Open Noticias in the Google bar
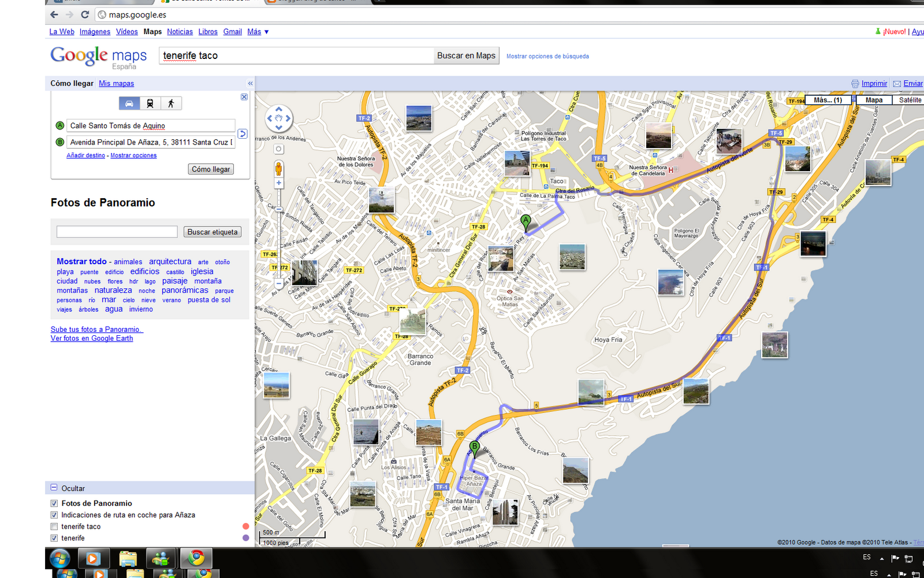 180,32
